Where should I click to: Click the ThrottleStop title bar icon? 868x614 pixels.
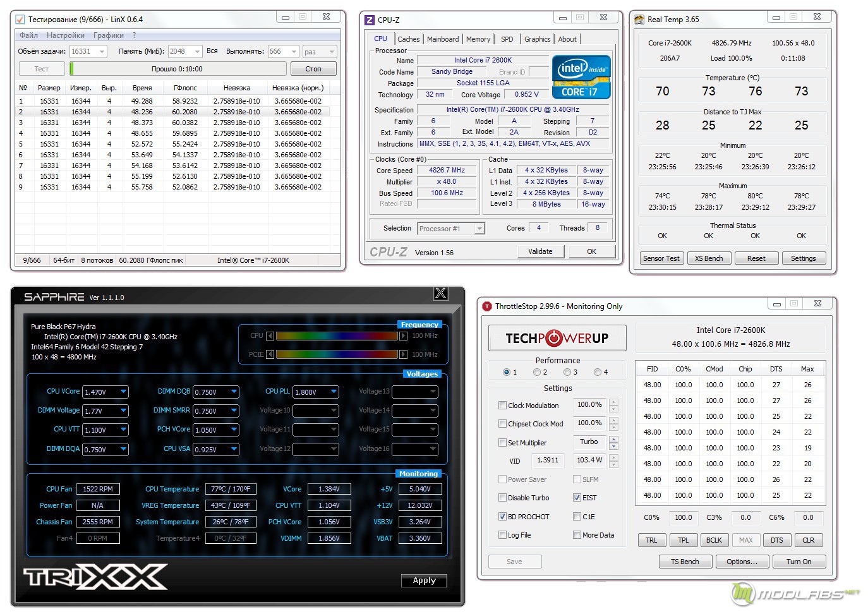pos(487,306)
